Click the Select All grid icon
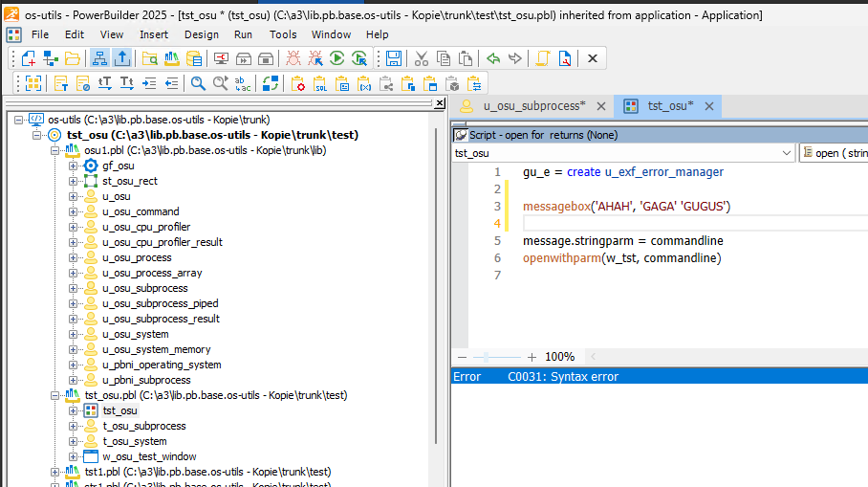868x487 pixels. point(33,83)
